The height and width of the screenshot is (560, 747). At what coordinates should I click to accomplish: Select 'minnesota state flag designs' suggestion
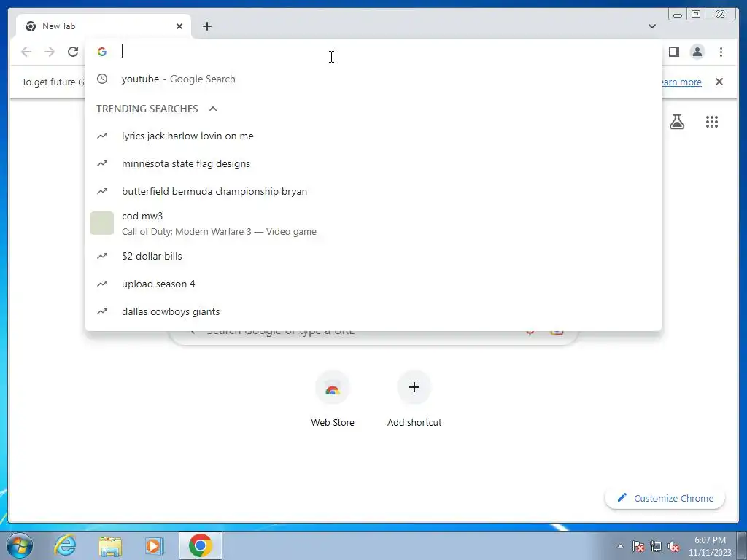click(373, 163)
